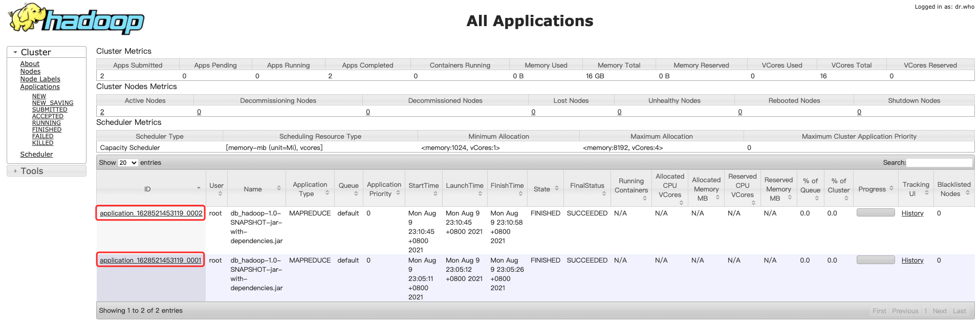The image size is (980, 324).
Task: Filter applications by KILLED state
Action: point(42,143)
